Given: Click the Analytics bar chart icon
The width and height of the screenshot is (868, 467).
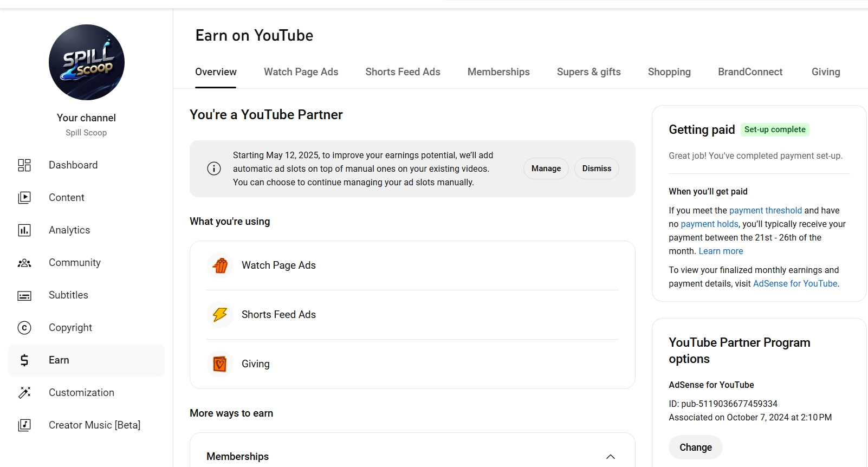Looking at the screenshot, I should (24, 230).
